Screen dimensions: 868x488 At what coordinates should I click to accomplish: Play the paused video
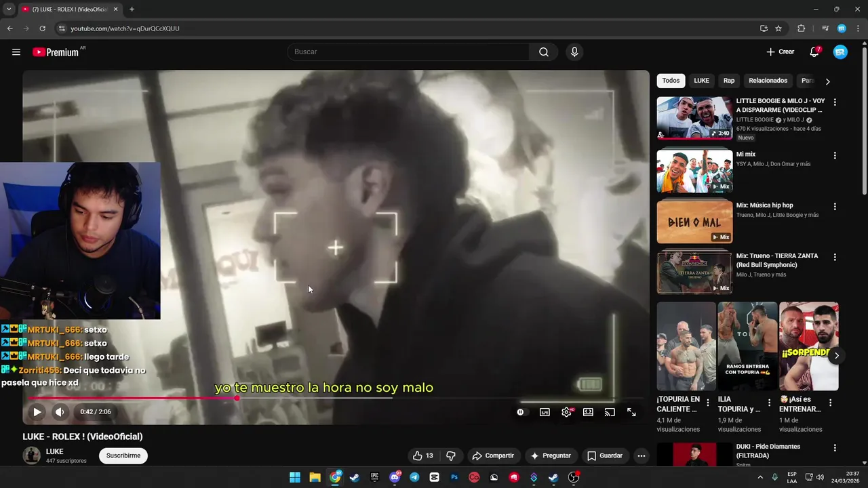(37, 412)
